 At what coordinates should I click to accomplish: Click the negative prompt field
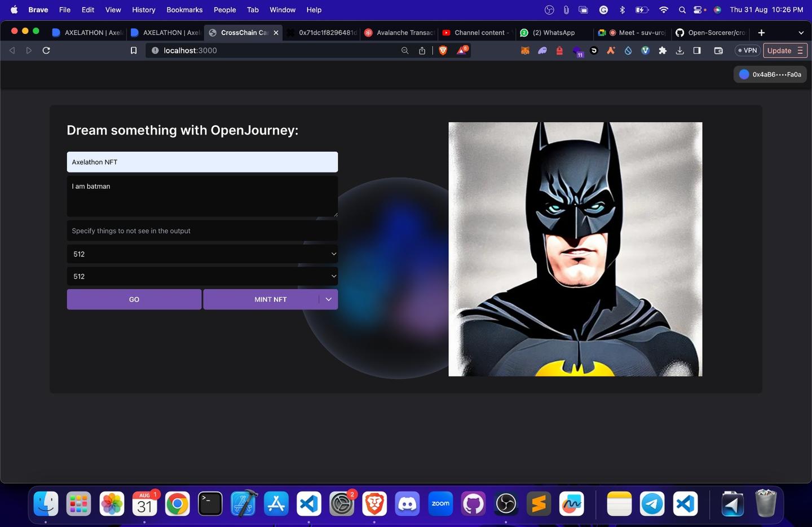(202, 231)
